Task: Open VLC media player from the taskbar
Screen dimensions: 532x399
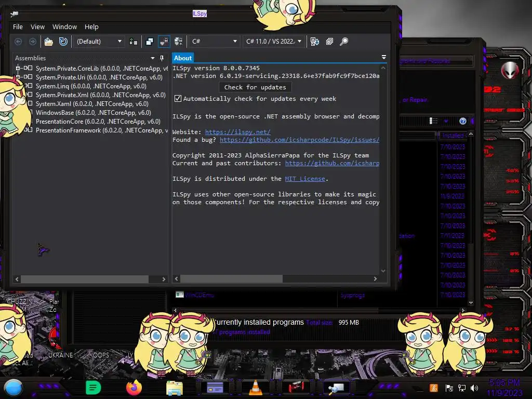Action: tap(256, 388)
